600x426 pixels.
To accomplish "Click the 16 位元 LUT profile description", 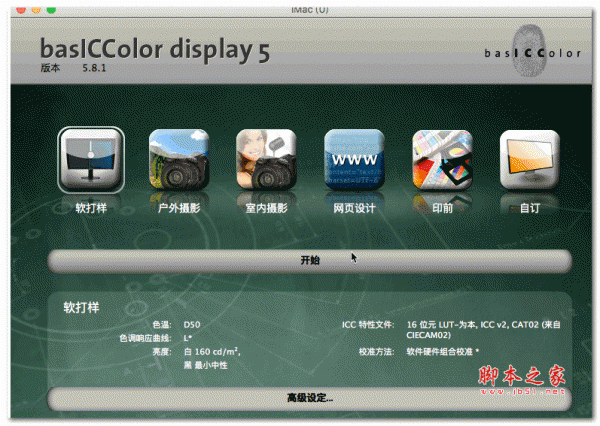I will click(483, 330).
